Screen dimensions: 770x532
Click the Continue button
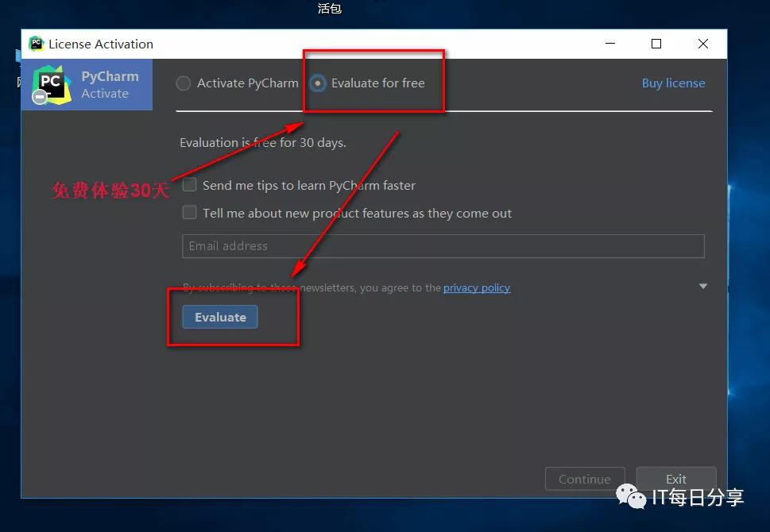click(x=585, y=479)
